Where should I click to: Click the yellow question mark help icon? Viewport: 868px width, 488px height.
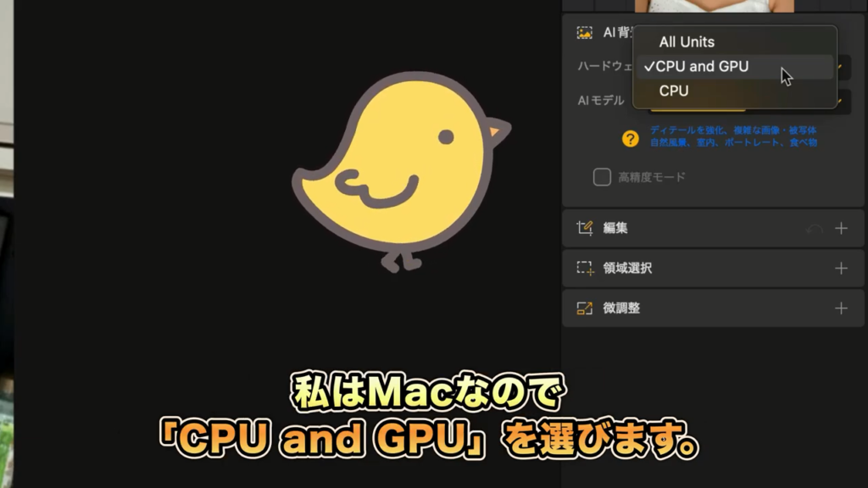pos(630,138)
